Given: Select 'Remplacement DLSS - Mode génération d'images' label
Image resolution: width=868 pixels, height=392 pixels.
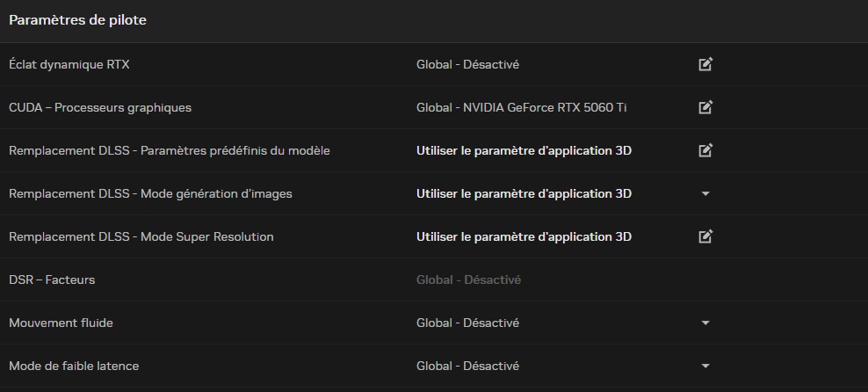Looking at the screenshot, I should coord(150,193).
